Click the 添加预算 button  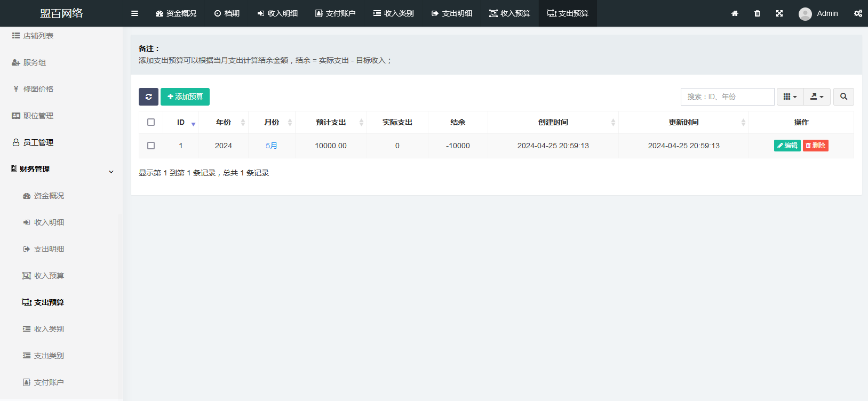[185, 97]
